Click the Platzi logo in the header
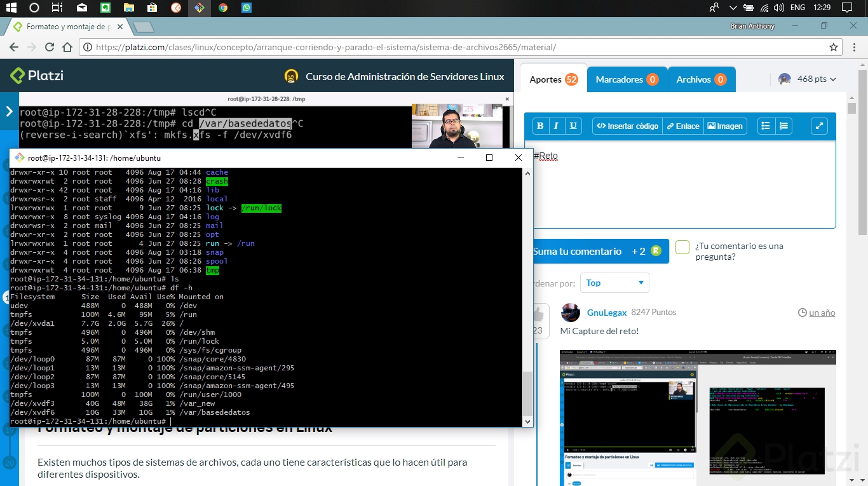868x486 pixels. (x=37, y=76)
